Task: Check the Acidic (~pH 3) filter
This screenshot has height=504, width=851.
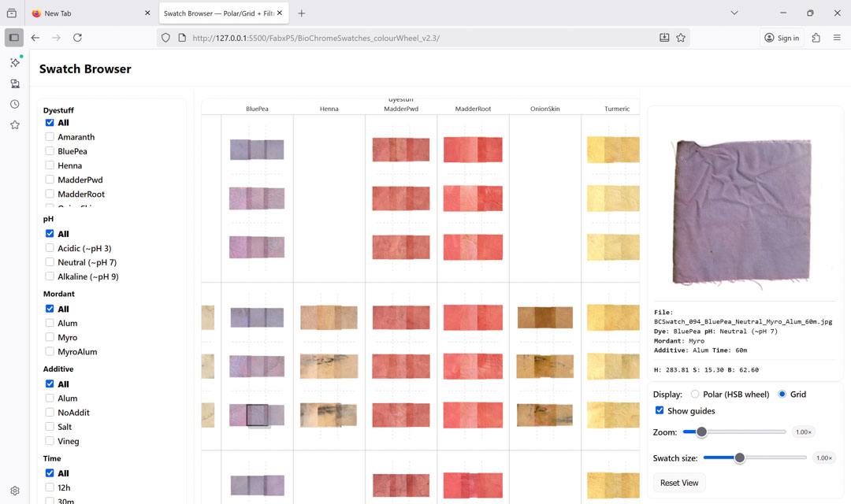Action: click(x=50, y=248)
